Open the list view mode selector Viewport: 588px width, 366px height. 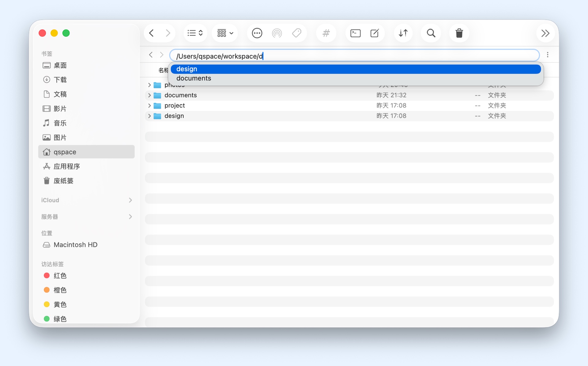[195, 33]
